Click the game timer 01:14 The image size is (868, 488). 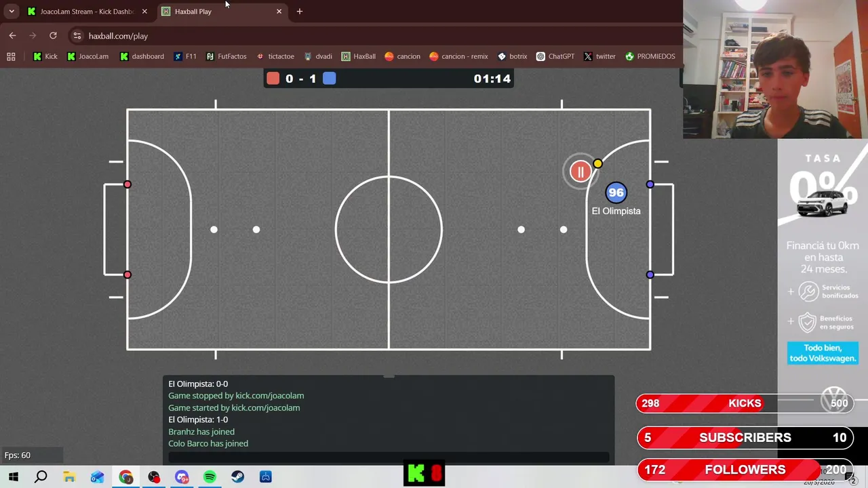tap(492, 79)
